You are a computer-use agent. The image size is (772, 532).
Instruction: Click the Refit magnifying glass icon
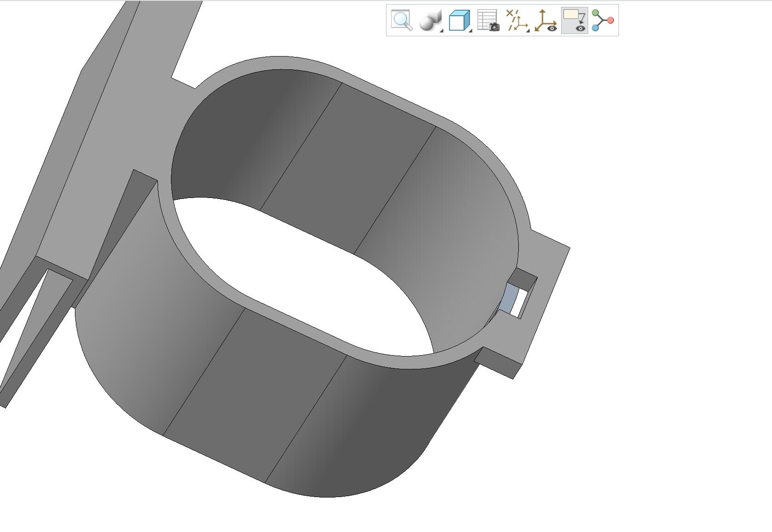pos(402,20)
